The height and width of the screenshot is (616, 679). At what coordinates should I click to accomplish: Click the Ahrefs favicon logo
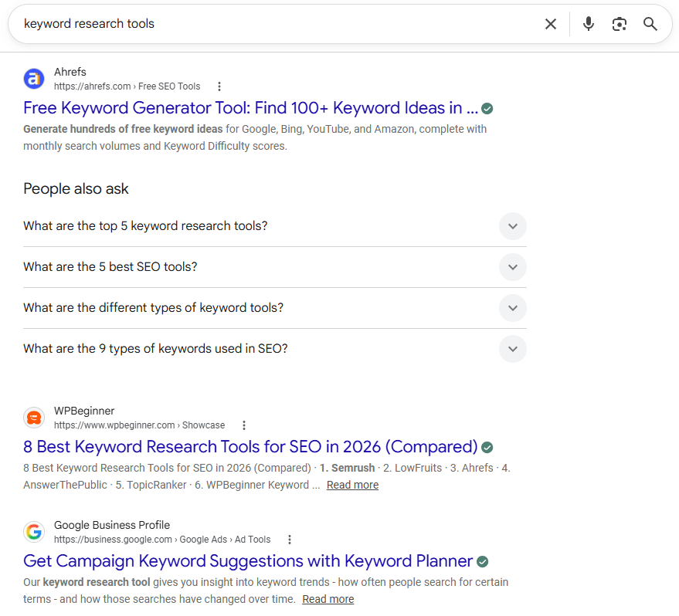[x=34, y=79]
